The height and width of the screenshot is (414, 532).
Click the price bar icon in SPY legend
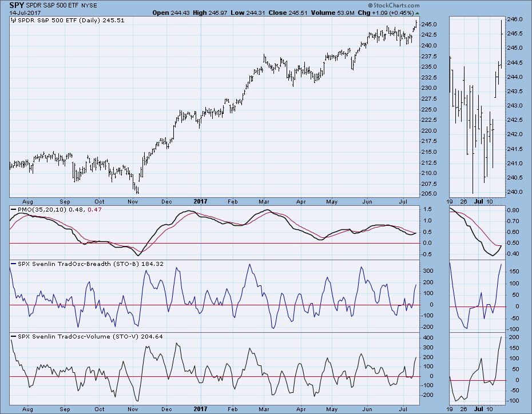click(x=13, y=21)
